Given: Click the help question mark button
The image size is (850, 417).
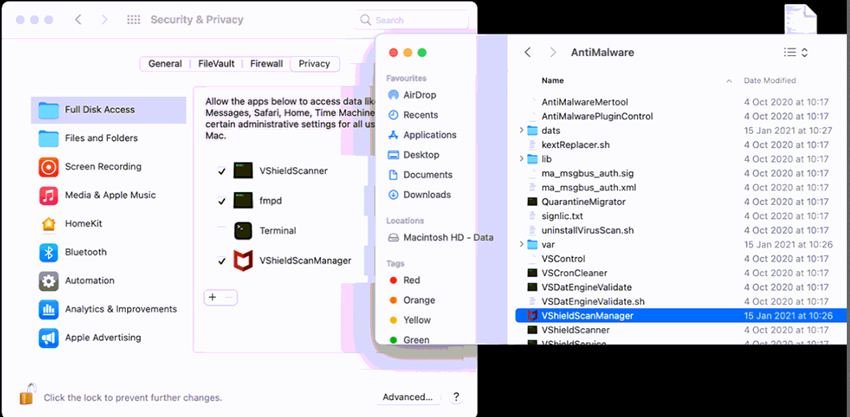Looking at the screenshot, I should (x=456, y=397).
